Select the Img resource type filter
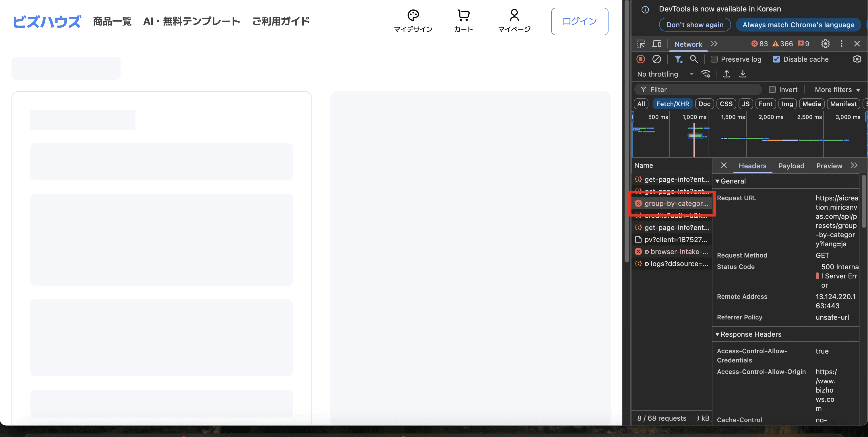868x437 pixels. 787,104
